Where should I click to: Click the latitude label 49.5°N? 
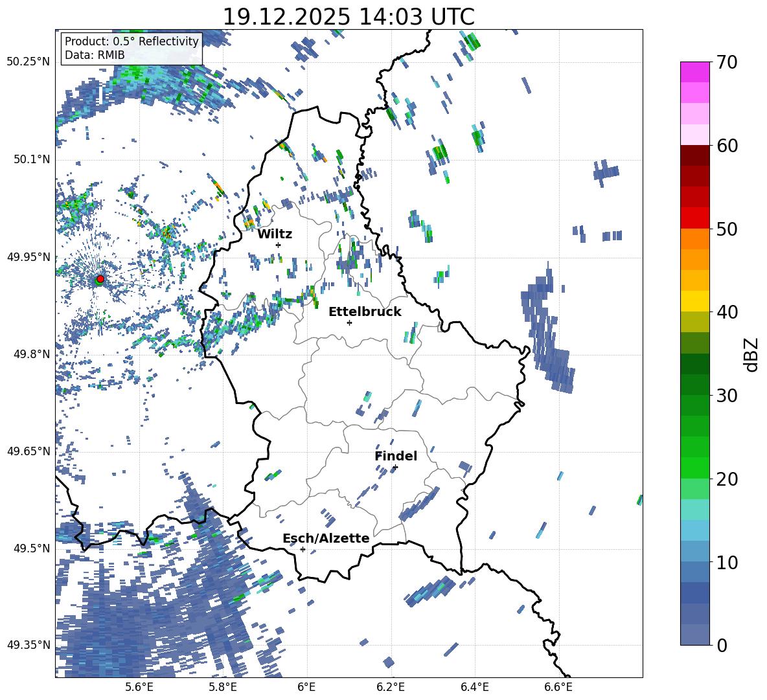[31, 548]
